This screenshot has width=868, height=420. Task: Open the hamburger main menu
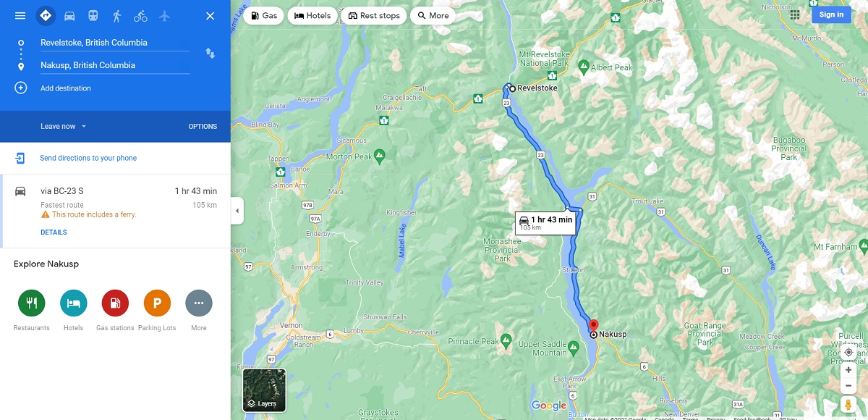[x=20, y=16]
